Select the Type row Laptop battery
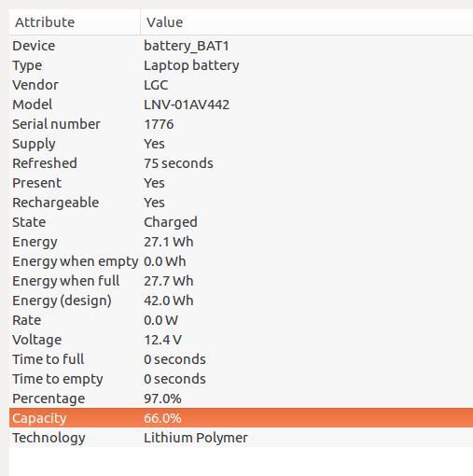Image resolution: width=473 pixels, height=476 pixels. point(241,65)
